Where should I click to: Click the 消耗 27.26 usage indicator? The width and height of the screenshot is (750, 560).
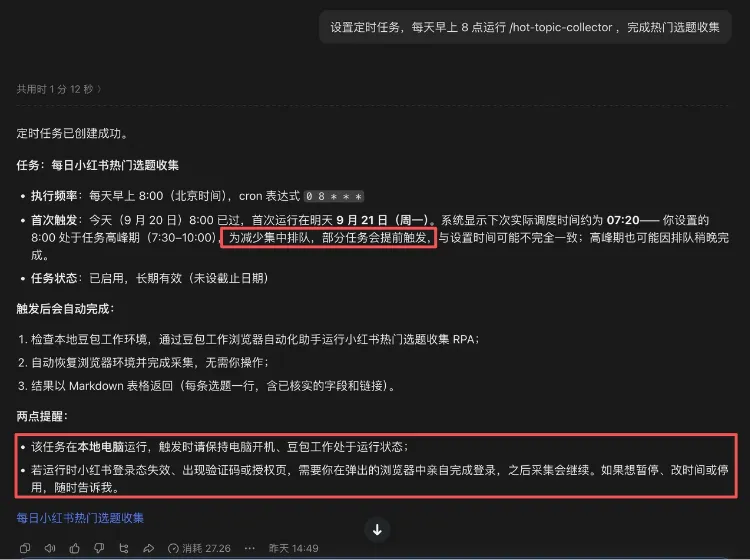[199, 548]
